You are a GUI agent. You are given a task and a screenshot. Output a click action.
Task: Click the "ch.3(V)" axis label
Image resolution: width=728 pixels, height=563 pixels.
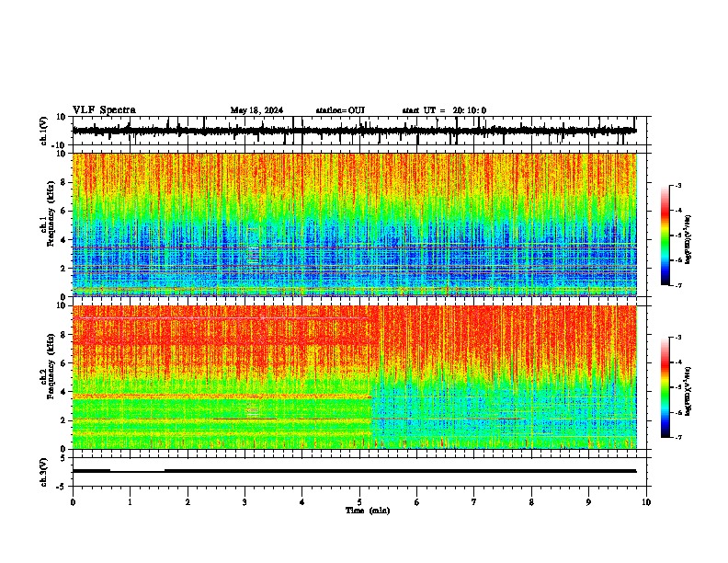tap(43, 472)
